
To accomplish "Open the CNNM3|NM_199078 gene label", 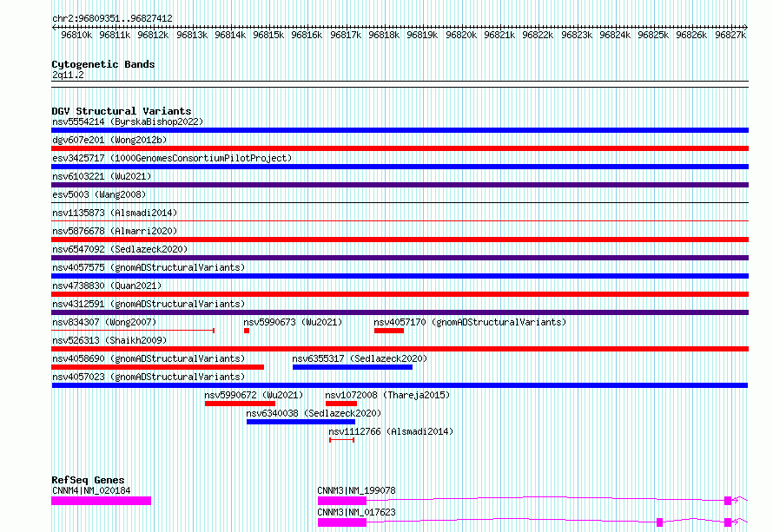I will point(356,490).
